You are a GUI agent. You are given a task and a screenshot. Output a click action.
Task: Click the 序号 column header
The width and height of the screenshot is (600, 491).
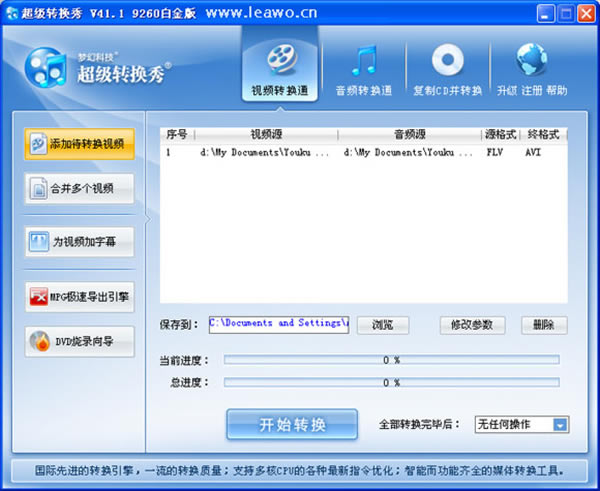177,135
